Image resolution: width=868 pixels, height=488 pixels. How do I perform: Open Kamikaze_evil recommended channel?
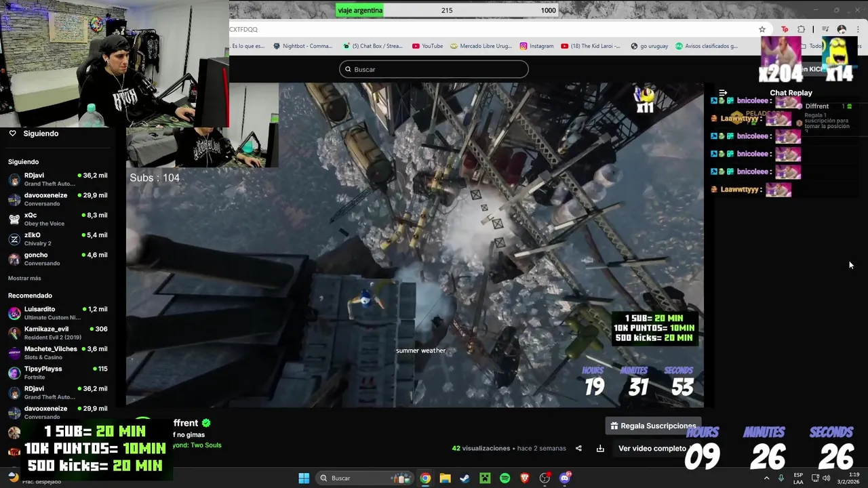(x=58, y=333)
